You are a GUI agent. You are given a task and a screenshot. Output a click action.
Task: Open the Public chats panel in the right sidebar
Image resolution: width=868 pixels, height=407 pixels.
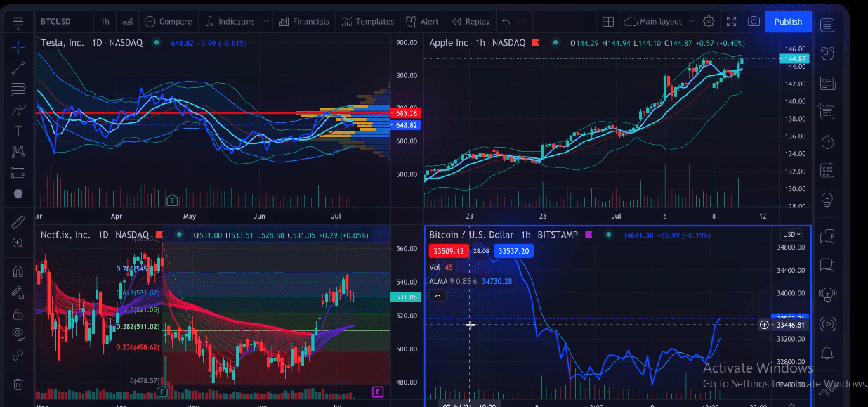[827, 235]
